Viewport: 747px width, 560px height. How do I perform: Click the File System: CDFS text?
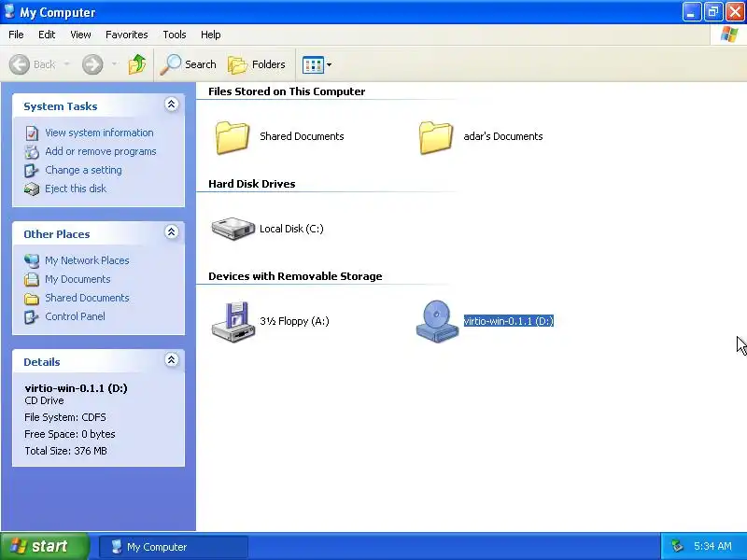tap(65, 417)
